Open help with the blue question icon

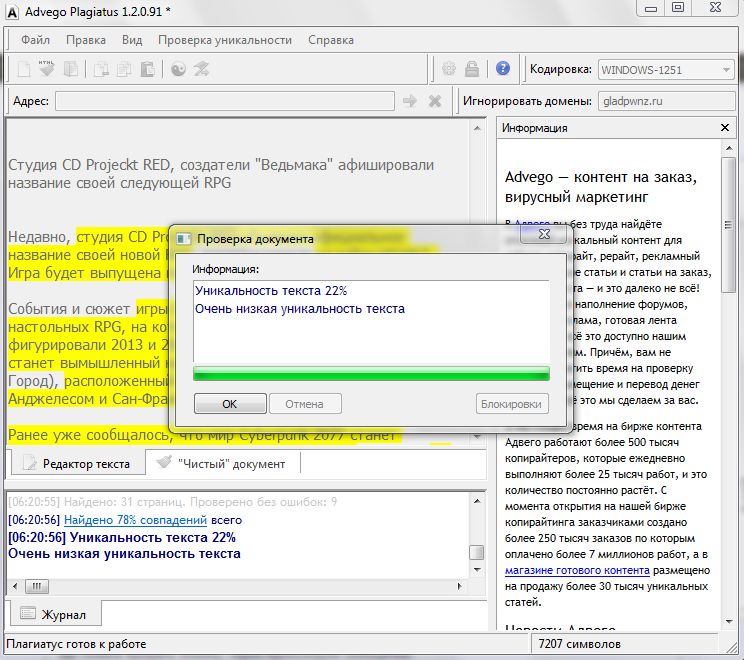[x=503, y=69]
